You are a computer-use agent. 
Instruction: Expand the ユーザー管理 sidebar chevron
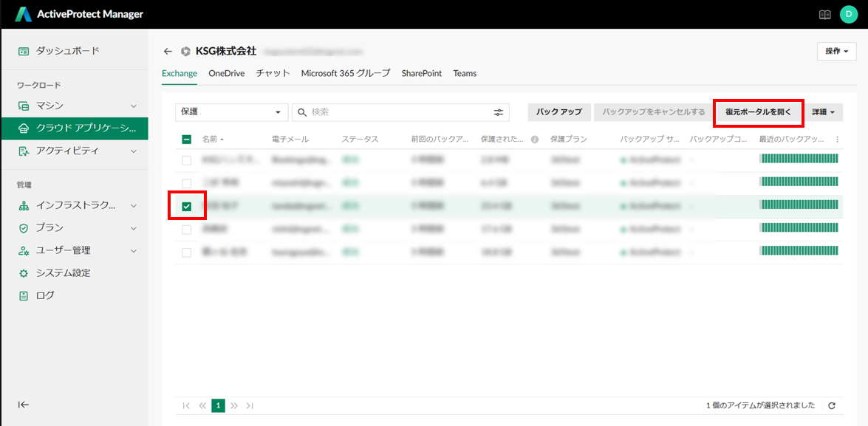tap(134, 250)
